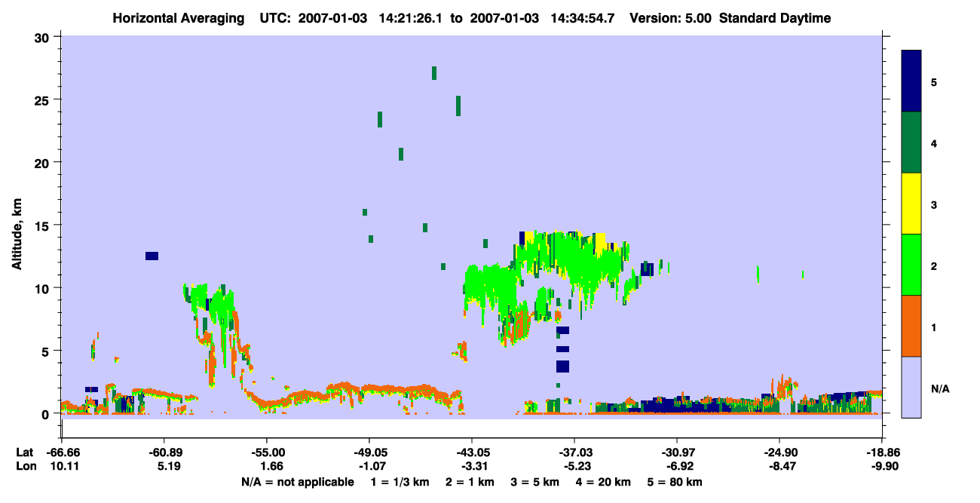The width and height of the screenshot is (980, 503).
Task: Click the colorbar label 2
Action: (934, 265)
